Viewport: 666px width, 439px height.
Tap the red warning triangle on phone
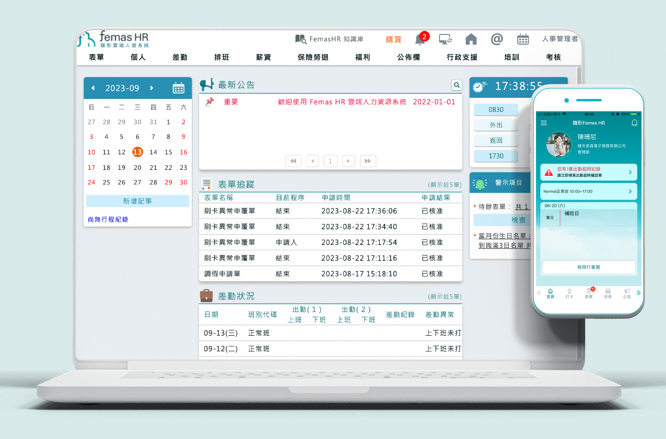click(549, 172)
